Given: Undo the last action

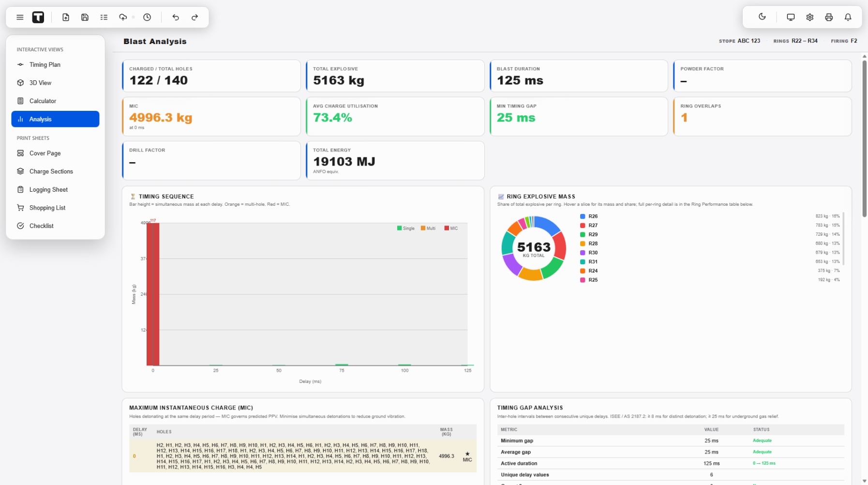Looking at the screenshot, I should coord(176,17).
